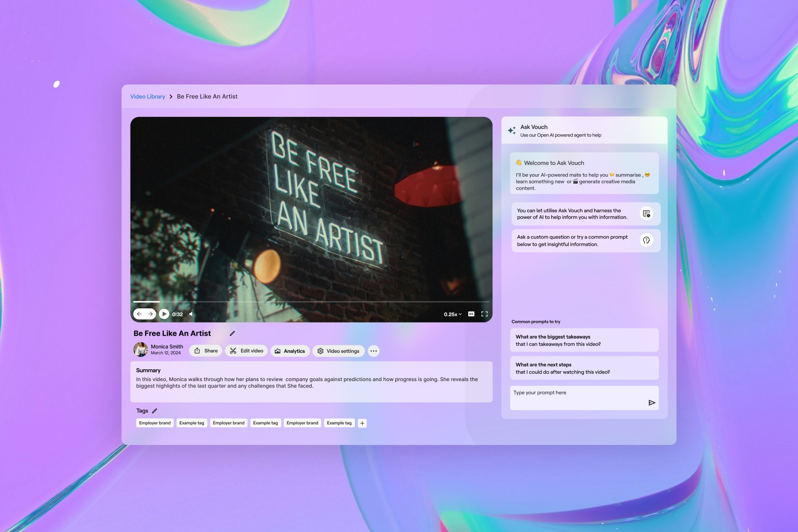Click the pencil icon next to video title
The height and width of the screenshot is (532, 798).
coord(232,333)
